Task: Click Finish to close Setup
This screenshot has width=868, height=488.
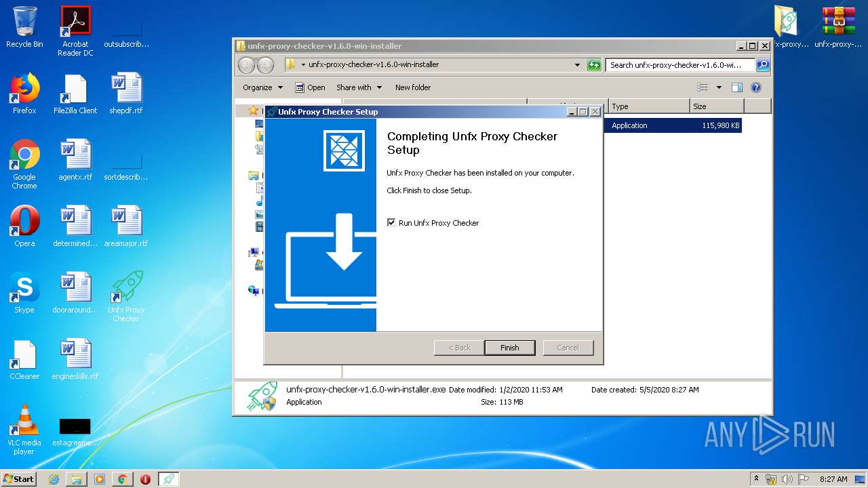Action: (510, 348)
